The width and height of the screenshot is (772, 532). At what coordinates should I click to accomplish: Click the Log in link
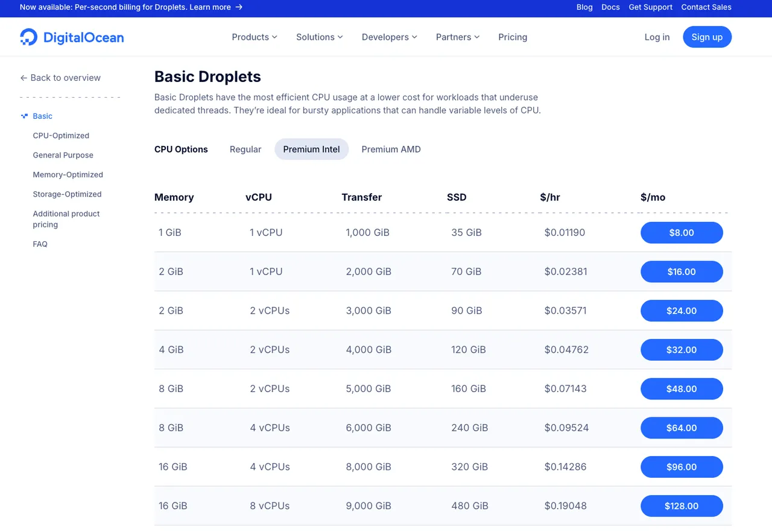tap(657, 37)
